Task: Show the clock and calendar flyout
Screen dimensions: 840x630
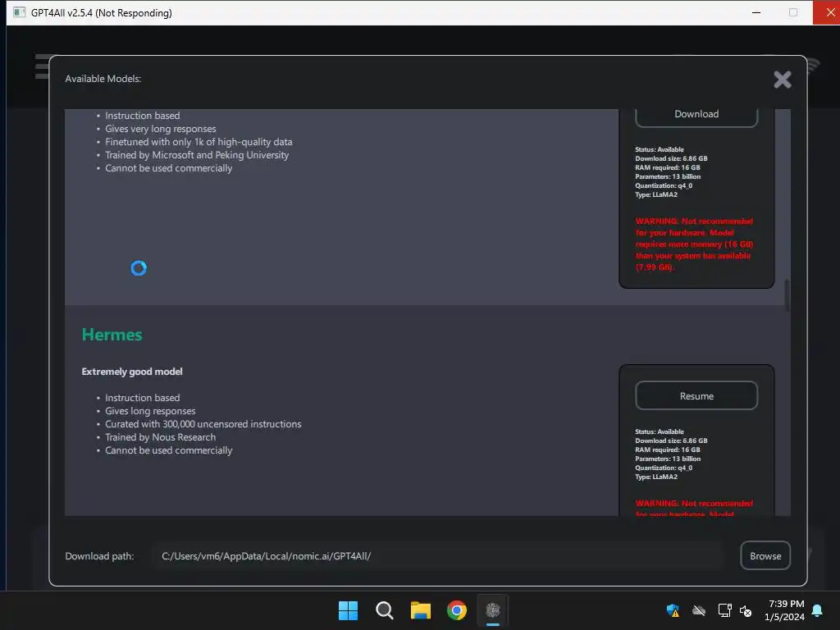Action: (x=785, y=610)
